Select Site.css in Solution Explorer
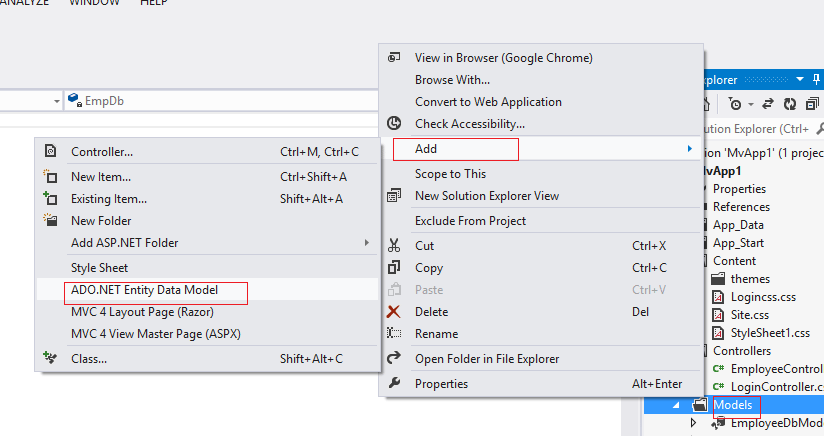This screenshot has width=824, height=436. click(x=749, y=315)
